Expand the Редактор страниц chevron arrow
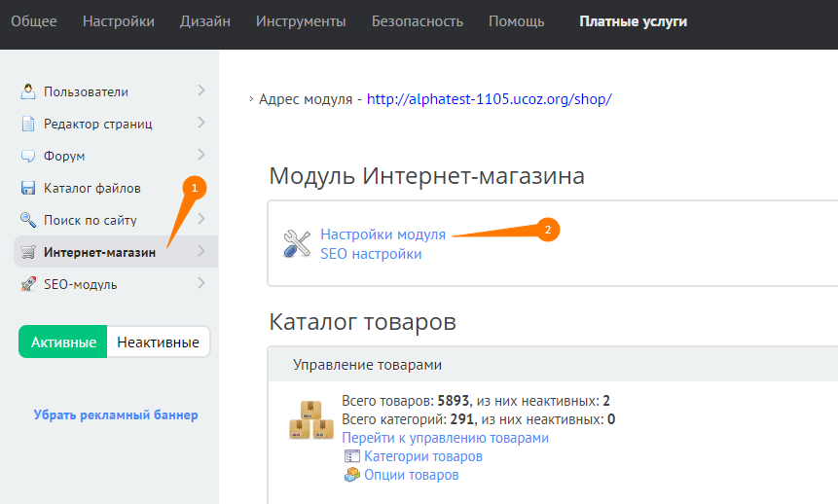Viewport: 838px width, 504px height. [200, 123]
